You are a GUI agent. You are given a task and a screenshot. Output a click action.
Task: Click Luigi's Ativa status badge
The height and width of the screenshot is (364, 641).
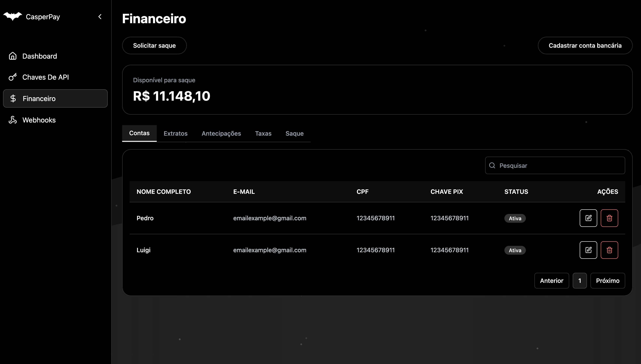pos(515,250)
